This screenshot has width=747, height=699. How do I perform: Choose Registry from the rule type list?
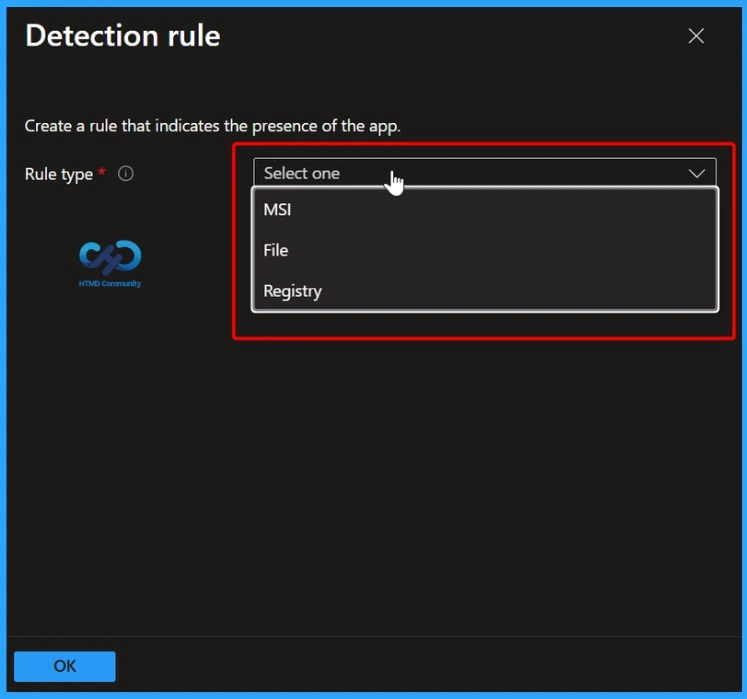pyautogui.click(x=485, y=291)
